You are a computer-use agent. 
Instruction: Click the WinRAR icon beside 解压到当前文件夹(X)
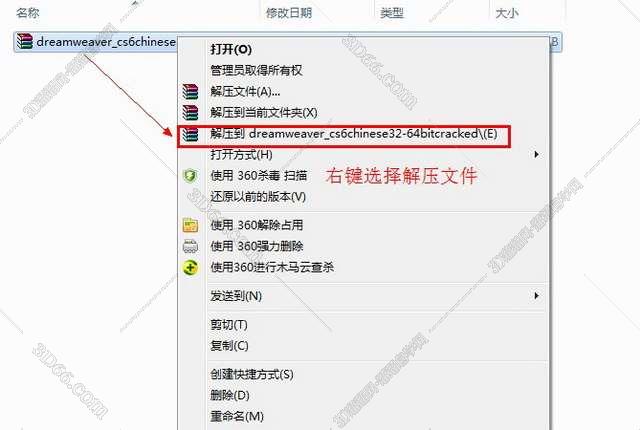pyautogui.click(x=190, y=112)
